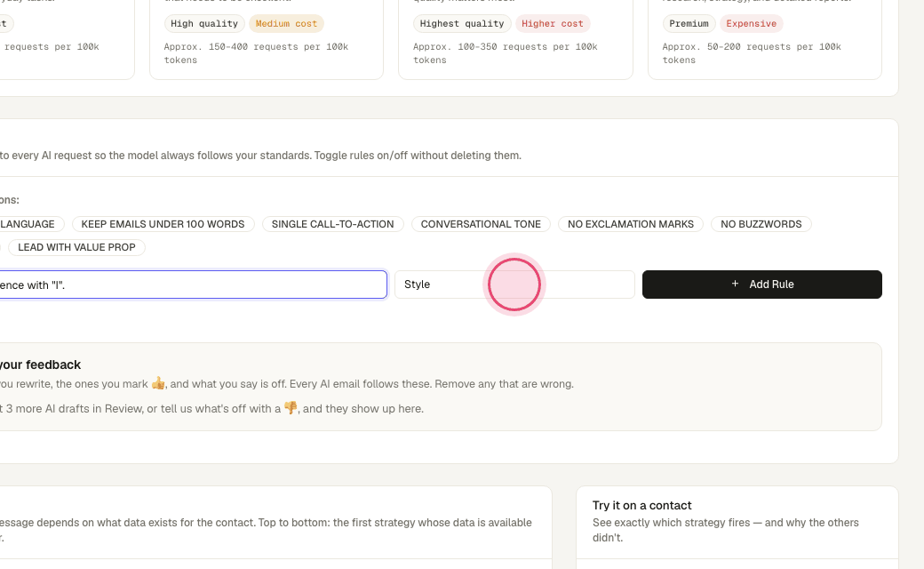Select the LEAD WITH VALUE PROP suggestion
Screen dimensions: 924x569
76,247
